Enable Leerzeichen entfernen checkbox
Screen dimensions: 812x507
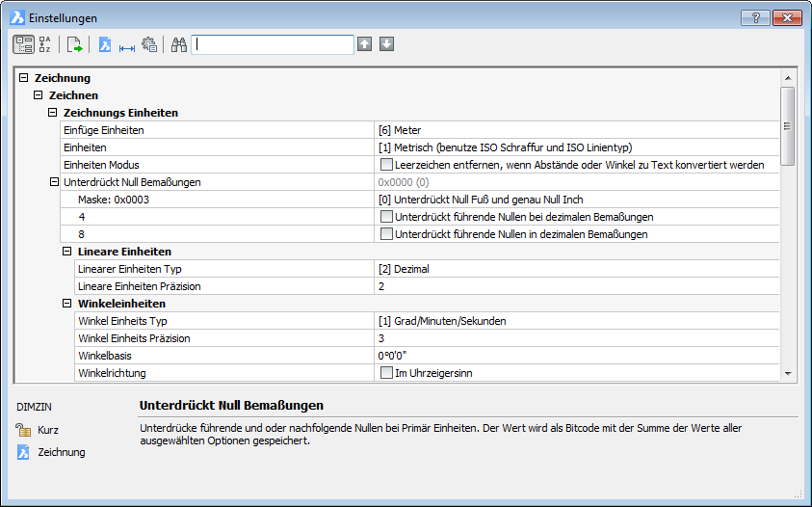click(x=386, y=165)
